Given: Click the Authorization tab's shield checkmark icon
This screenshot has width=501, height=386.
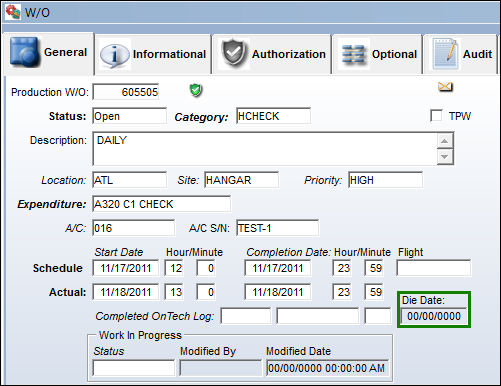Looking at the screenshot, I should tap(234, 53).
